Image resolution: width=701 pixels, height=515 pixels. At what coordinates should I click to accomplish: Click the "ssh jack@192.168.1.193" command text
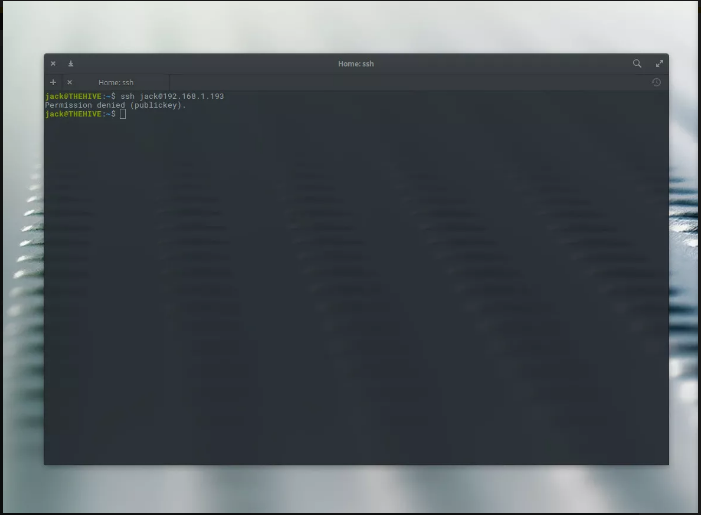click(x=172, y=96)
